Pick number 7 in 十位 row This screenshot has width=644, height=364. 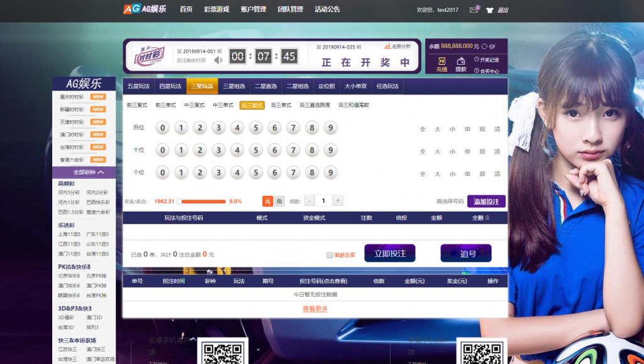pyautogui.click(x=293, y=150)
